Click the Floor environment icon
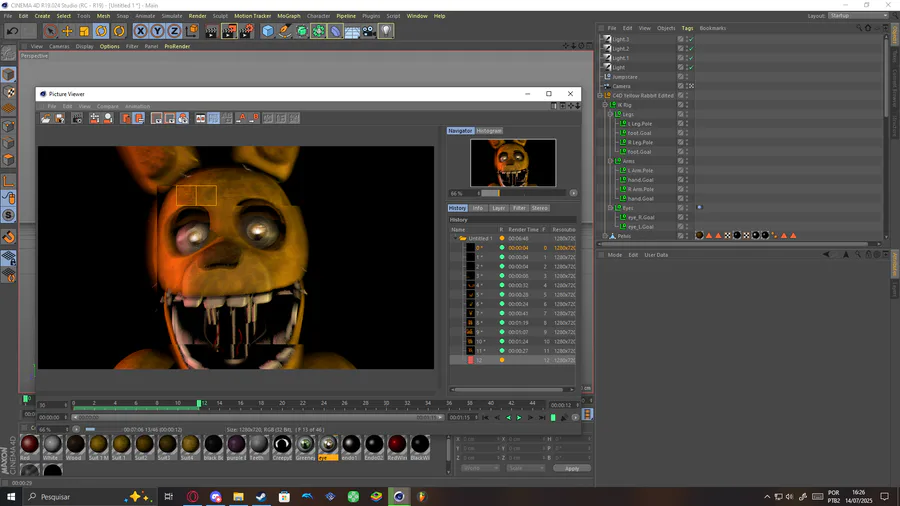This screenshot has height=506, width=900. click(x=352, y=31)
